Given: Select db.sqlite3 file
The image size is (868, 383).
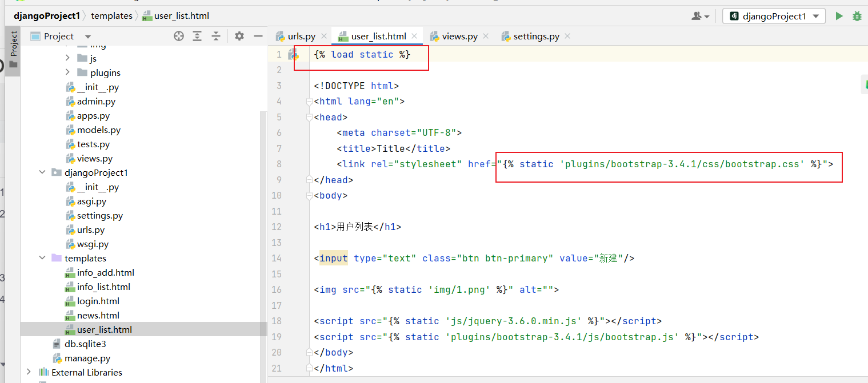Looking at the screenshot, I should (x=85, y=344).
